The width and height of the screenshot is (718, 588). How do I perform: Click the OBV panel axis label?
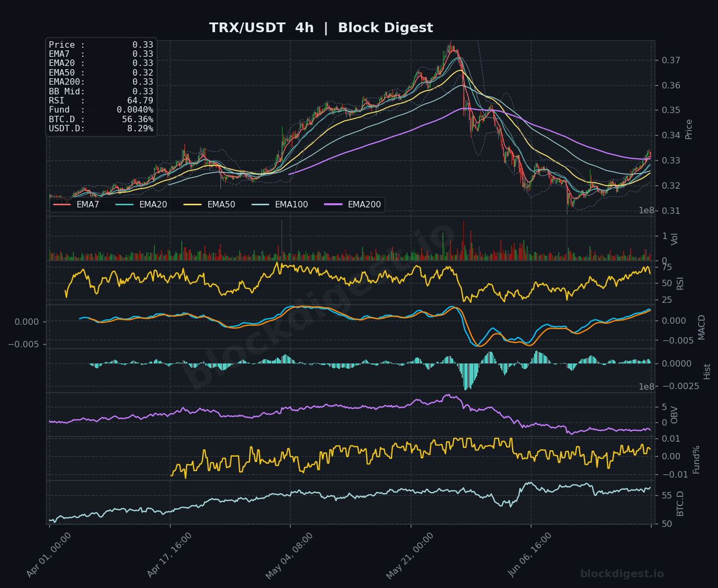(x=675, y=415)
